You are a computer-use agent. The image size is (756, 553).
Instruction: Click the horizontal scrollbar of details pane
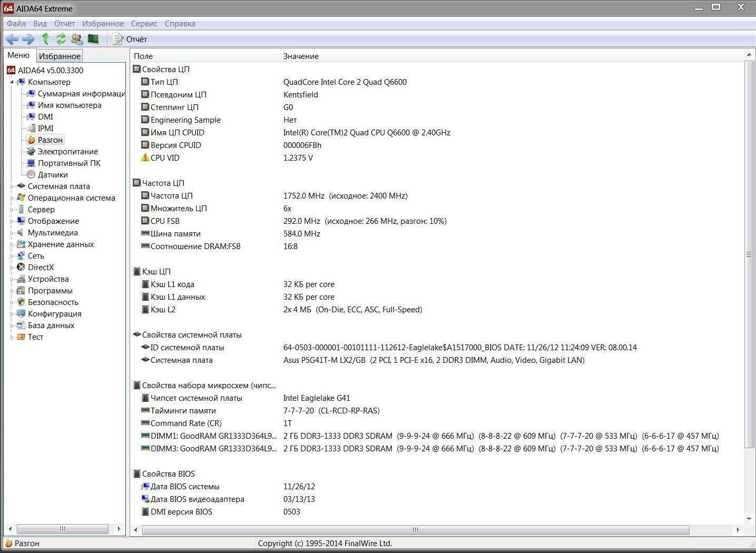415,530
